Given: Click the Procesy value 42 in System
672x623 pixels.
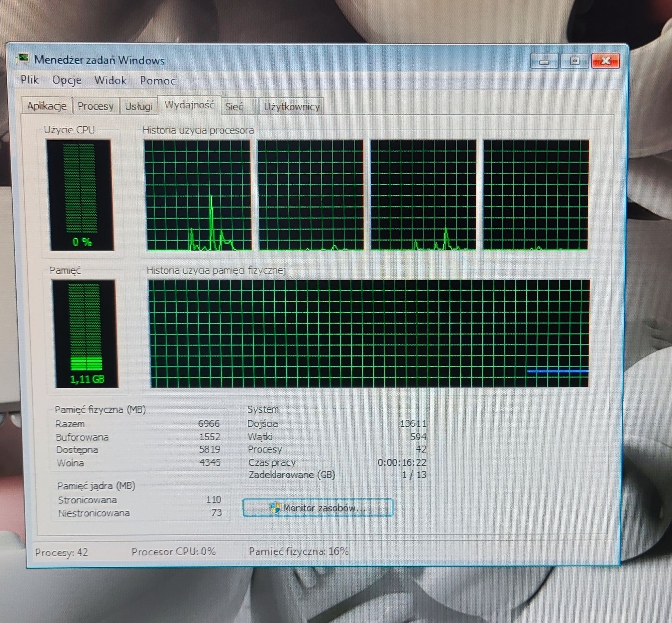Looking at the screenshot, I should (421, 449).
